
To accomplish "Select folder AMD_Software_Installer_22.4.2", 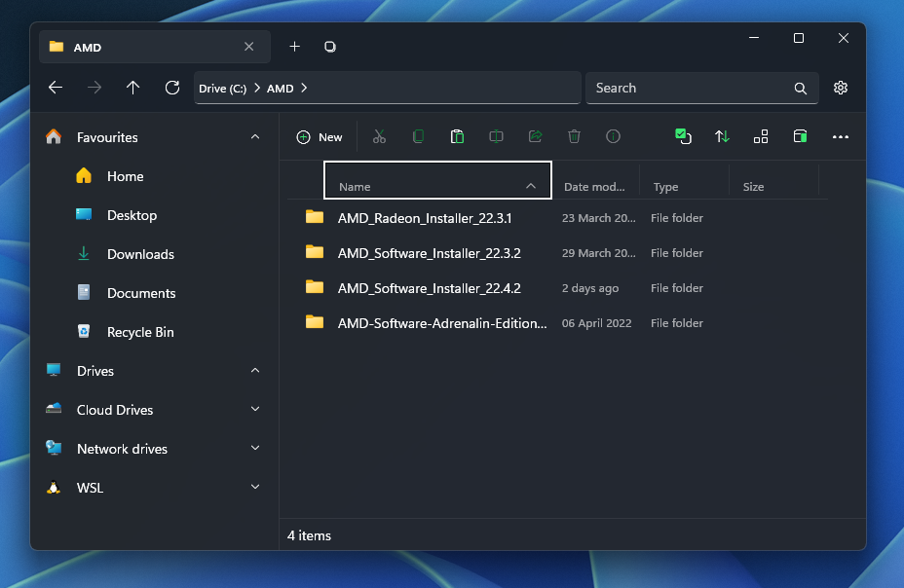I will (x=557, y=288).
